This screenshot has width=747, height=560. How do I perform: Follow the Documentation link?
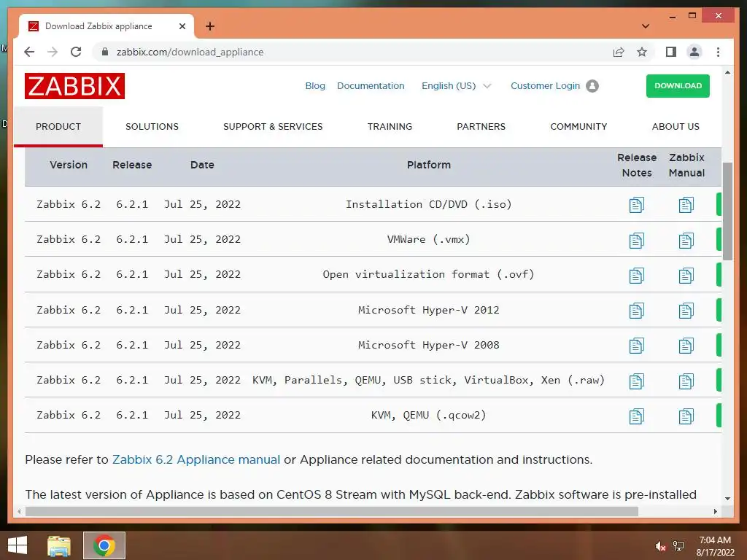pyautogui.click(x=371, y=86)
